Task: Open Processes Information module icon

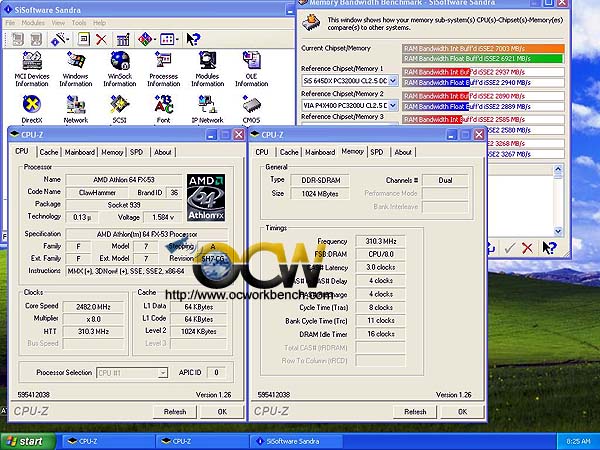Action: (164, 69)
